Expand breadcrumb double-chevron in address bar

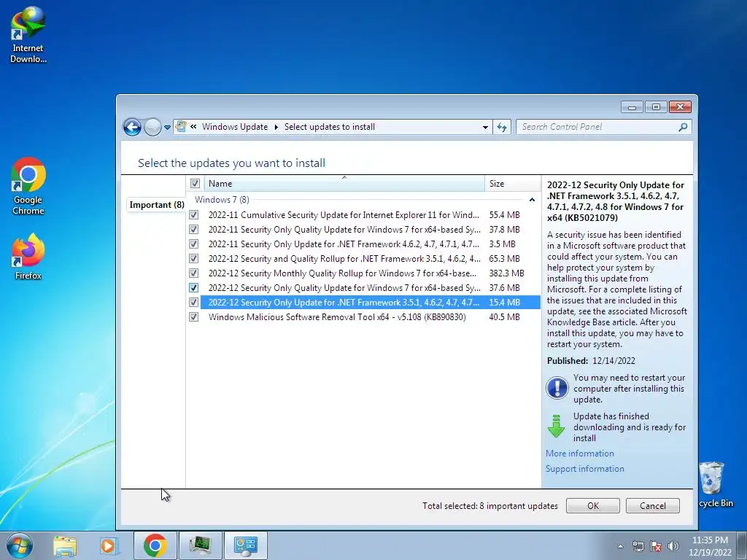[193, 127]
